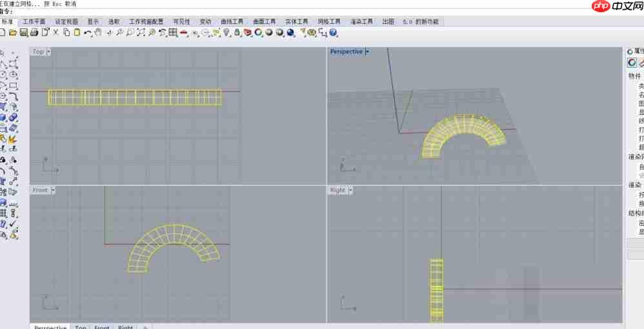Open the Front viewport dropdown arrow
644x329 pixels.
53,190
